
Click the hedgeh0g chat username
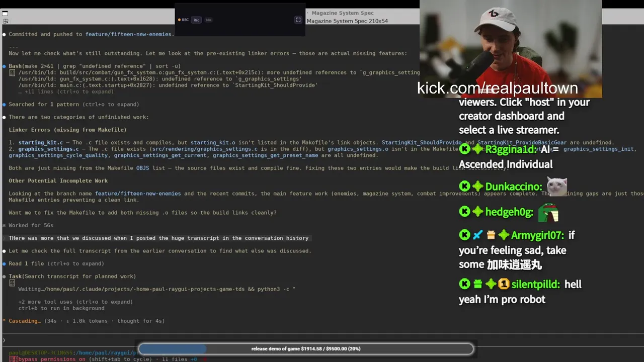pyautogui.click(x=509, y=212)
